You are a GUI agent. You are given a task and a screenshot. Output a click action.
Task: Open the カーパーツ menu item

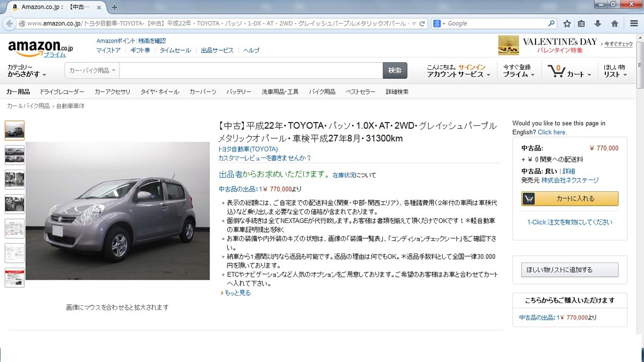(x=202, y=92)
